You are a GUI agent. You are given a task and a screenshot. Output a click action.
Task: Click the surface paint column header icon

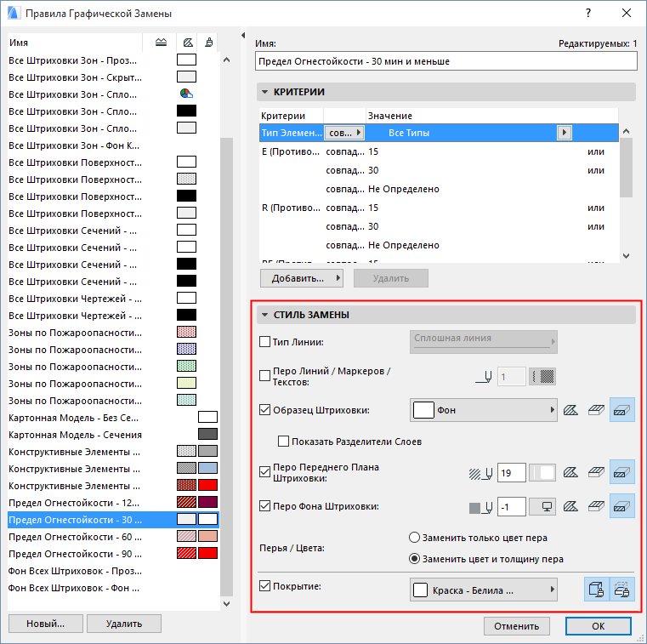coord(209,43)
